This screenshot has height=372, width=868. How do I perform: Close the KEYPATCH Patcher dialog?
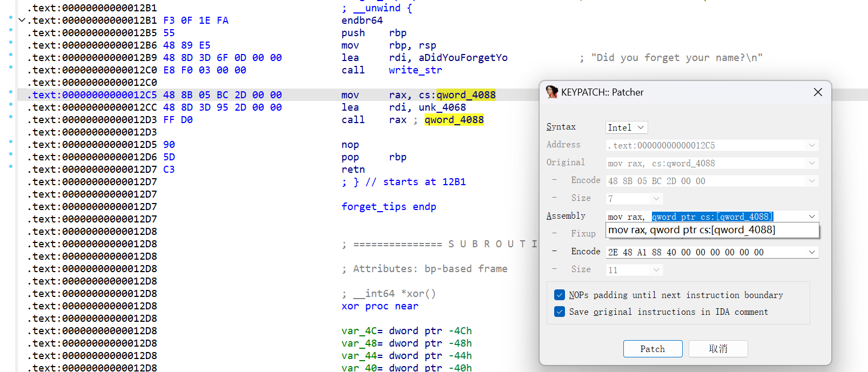(818, 92)
